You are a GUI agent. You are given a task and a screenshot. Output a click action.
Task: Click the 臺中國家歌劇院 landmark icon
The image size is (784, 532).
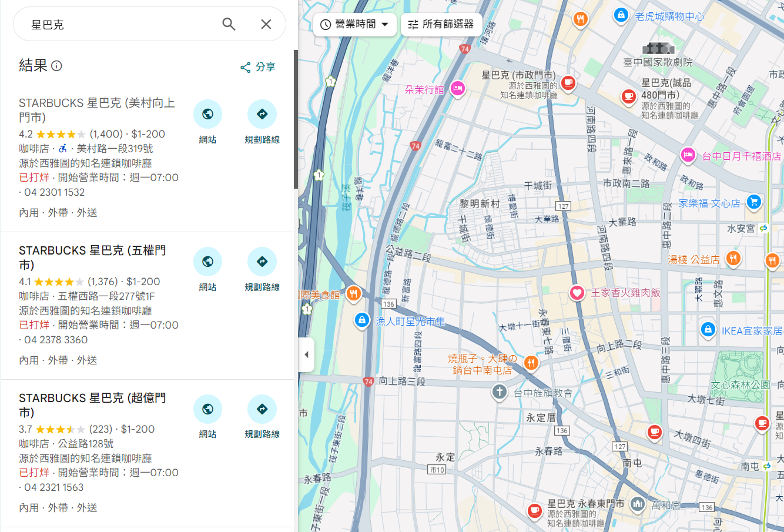658,48
